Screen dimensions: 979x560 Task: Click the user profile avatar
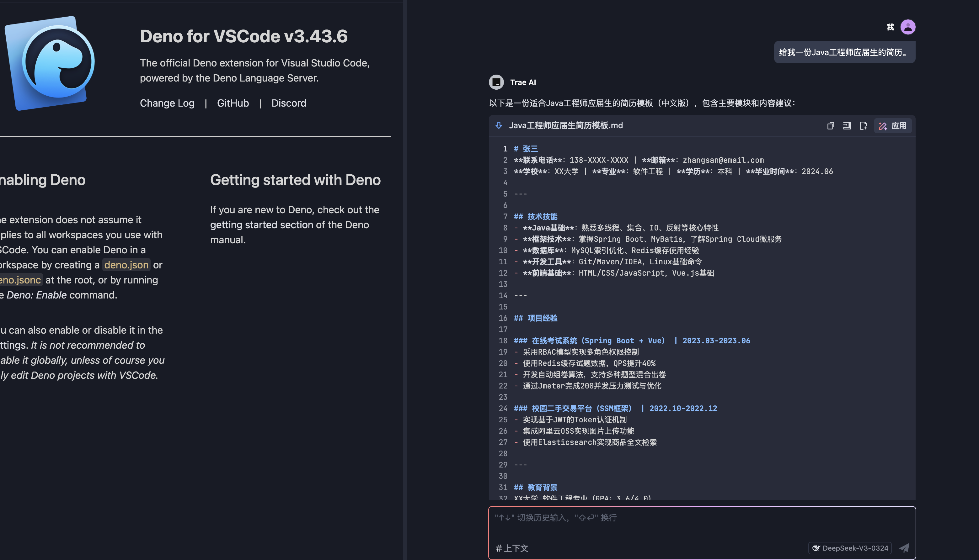[907, 27]
